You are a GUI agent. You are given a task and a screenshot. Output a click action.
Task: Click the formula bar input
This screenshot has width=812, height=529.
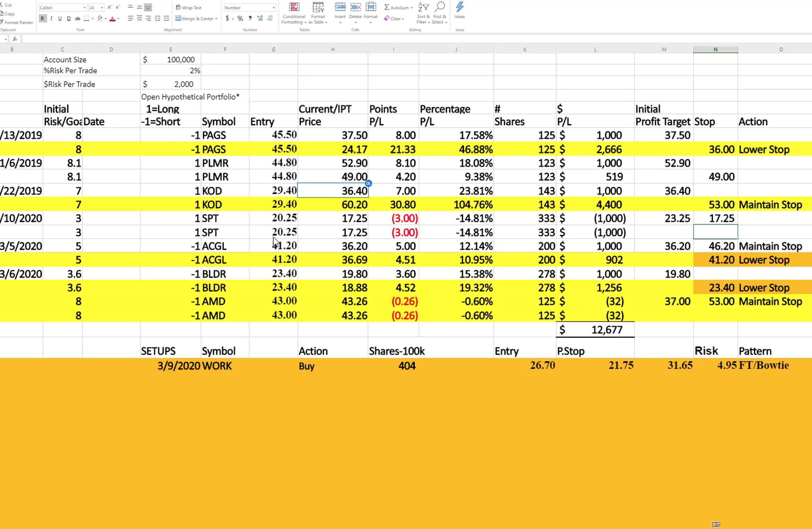[x=416, y=39]
